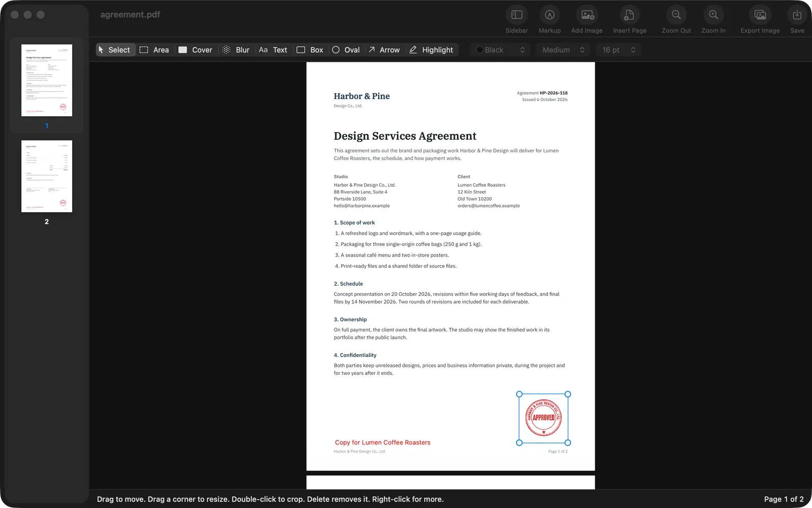Activate the Blur tool
The width and height of the screenshot is (812, 508).
click(x=236, y=50)
